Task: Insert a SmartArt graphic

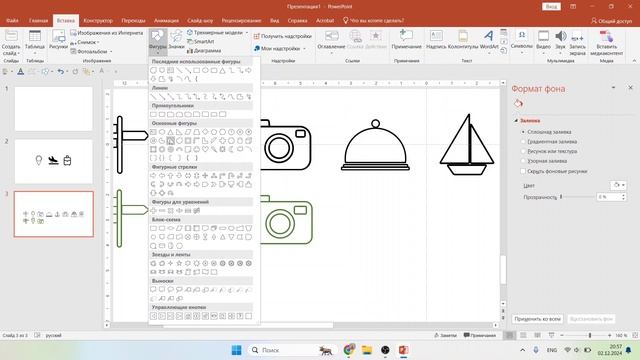Action: pyautogui.click(x=200, y=42)
